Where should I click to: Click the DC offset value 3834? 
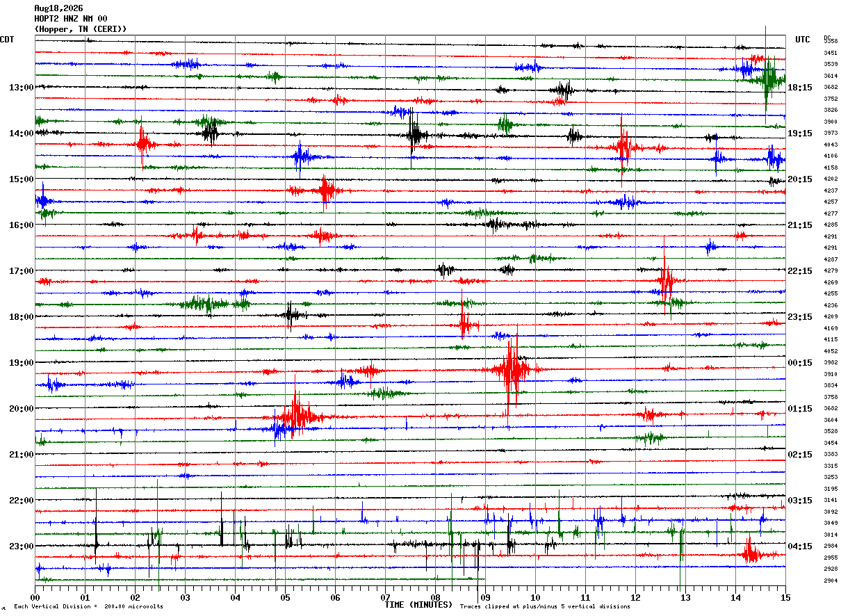click(x=831, y=385)
